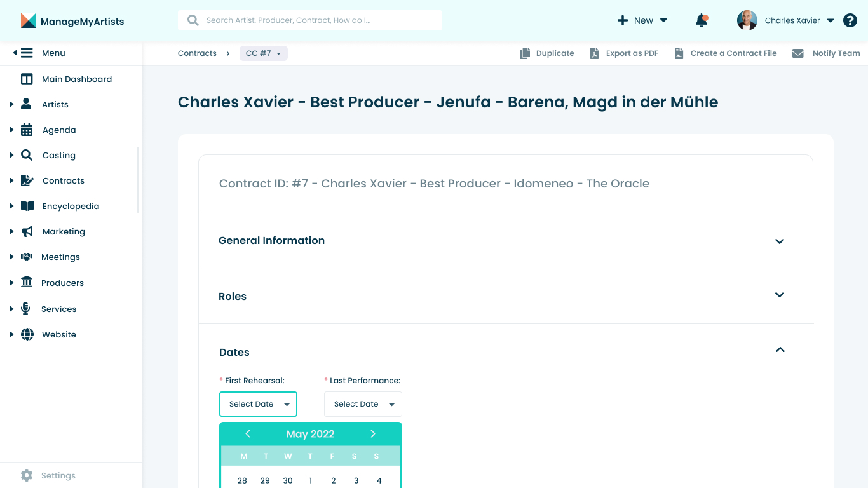Open the Last Performance date dropdown
Viewport: 868px width, 488px height.
363,404
